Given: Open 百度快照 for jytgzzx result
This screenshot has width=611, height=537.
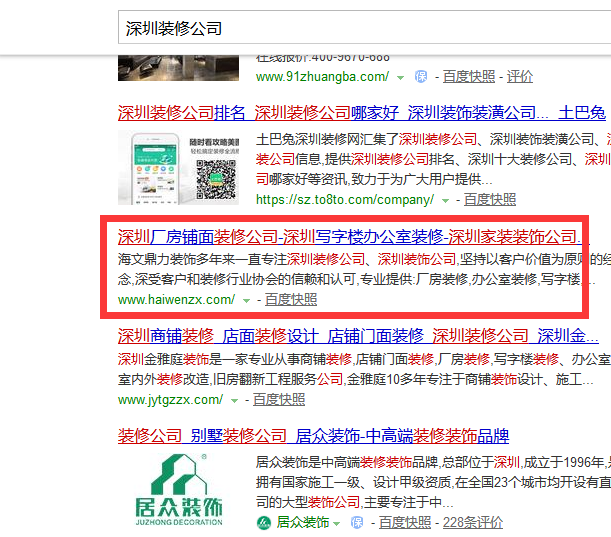Looking at the screenshot, I should point(279,400).
